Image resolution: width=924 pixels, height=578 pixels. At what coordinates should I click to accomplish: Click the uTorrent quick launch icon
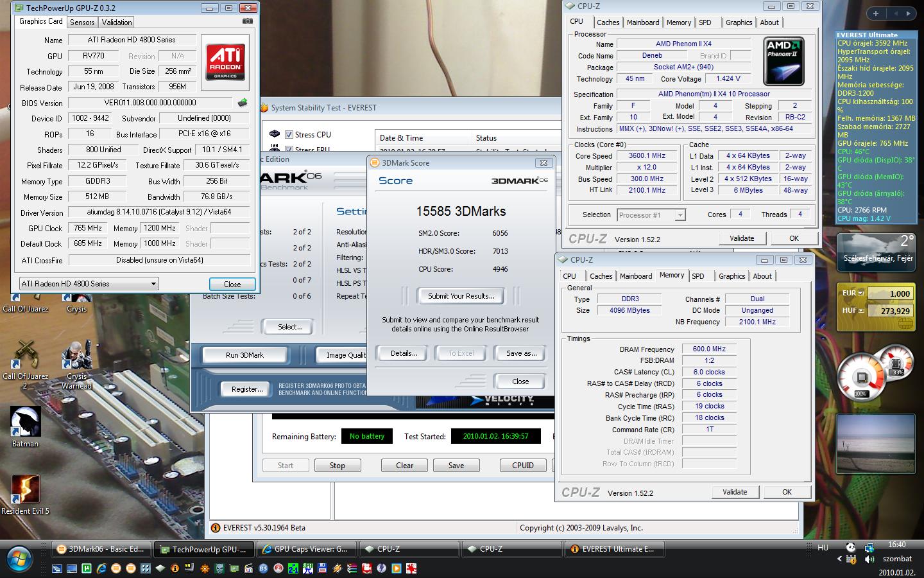86,568
